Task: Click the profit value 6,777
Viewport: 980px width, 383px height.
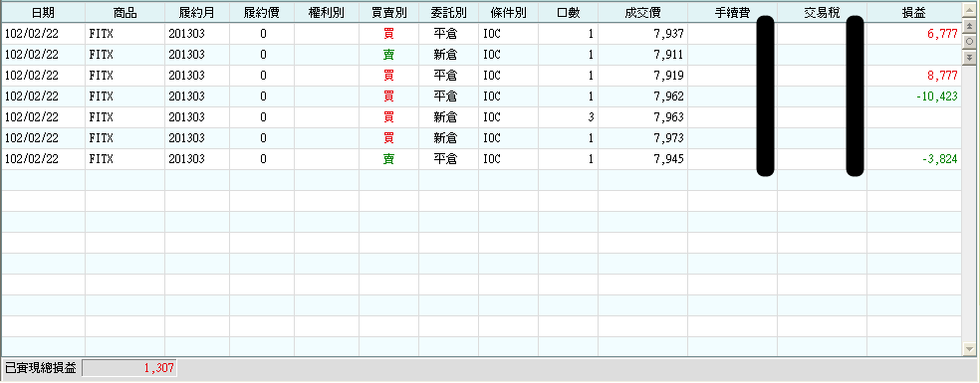Action: click(x=942, y=34)
